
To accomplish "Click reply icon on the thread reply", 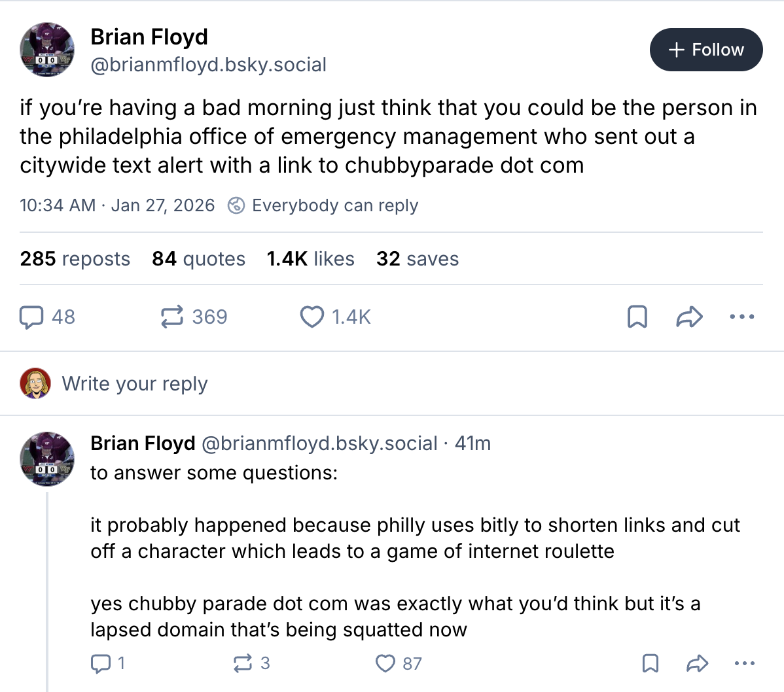I will [100, 664].
